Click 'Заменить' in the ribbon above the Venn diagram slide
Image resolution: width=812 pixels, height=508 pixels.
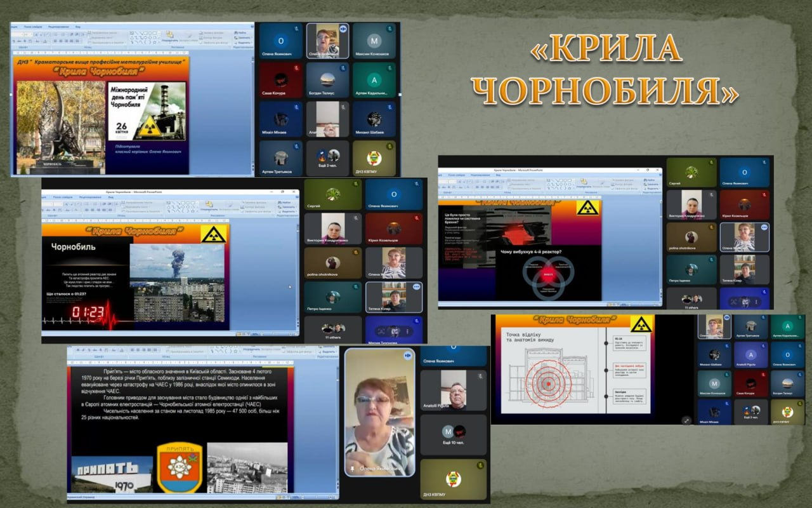[651, 184]
